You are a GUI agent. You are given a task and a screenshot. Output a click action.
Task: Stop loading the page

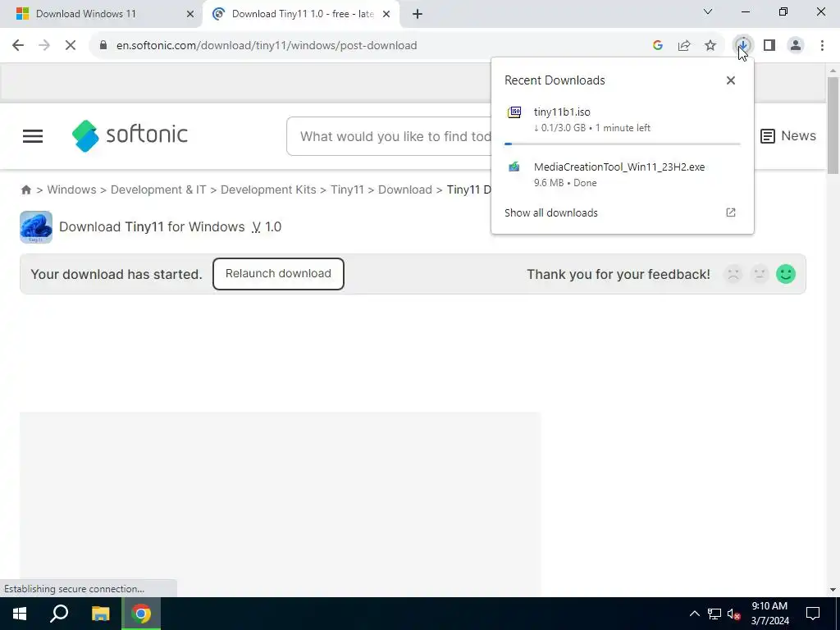[x=71, y=46]
